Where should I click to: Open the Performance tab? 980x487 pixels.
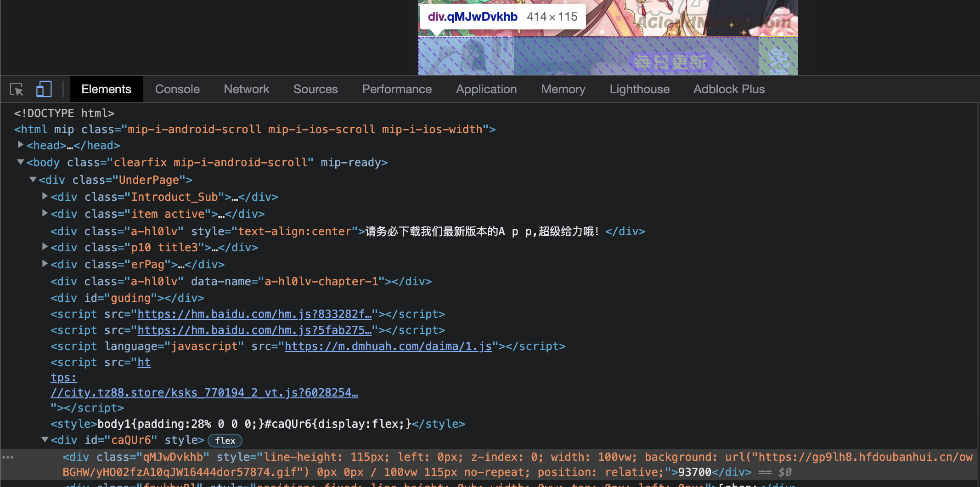397,89
